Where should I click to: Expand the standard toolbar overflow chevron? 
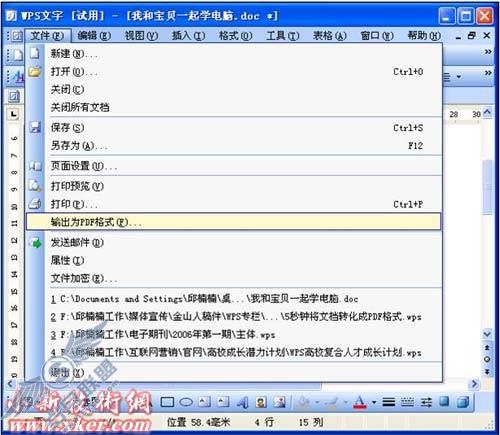[x=488, y=52]
